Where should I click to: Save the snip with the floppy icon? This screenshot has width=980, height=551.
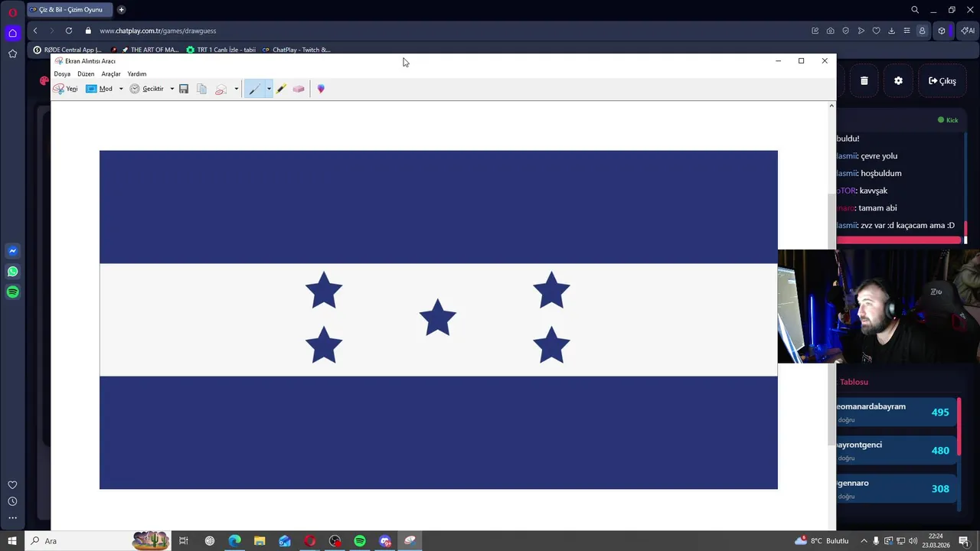(184, 89)
